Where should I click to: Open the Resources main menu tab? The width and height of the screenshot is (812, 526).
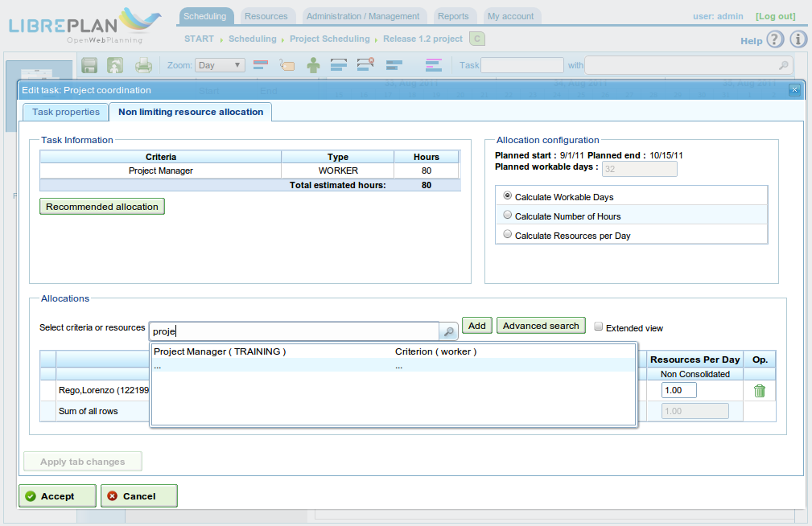tap(266, 16)
